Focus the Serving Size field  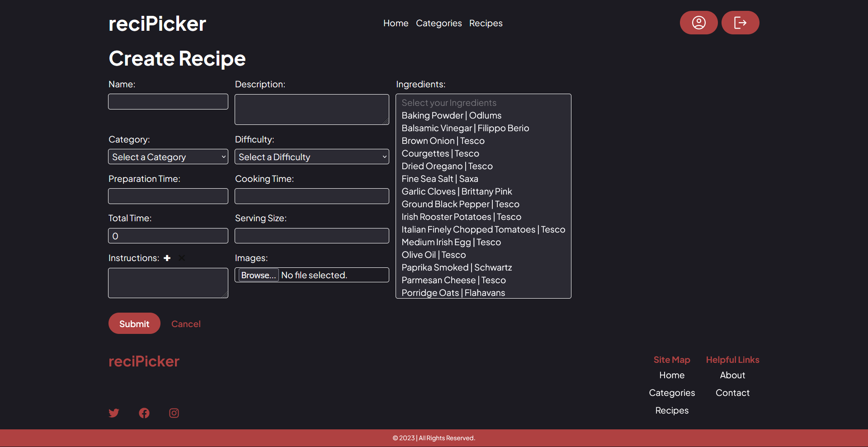[311, 236]
